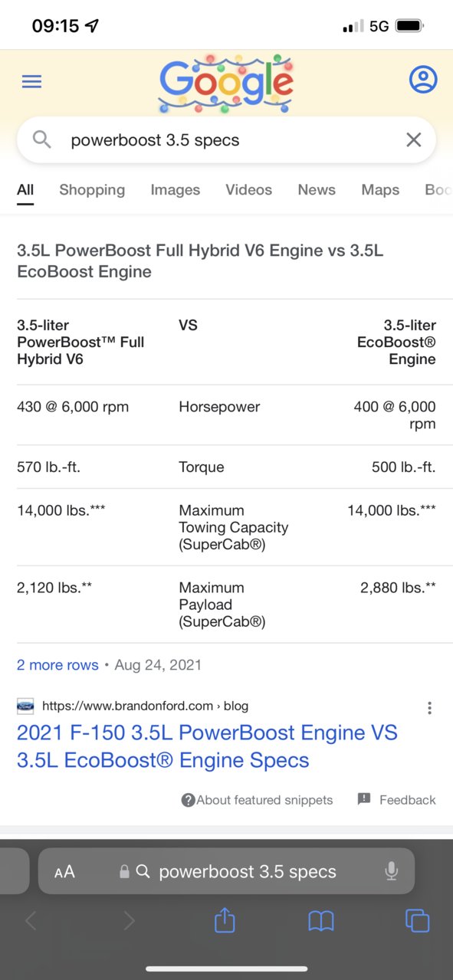Show Safari open tabs overview
Image resolution: width=453 pixels, height=980 pixels.
pos(417,920)
